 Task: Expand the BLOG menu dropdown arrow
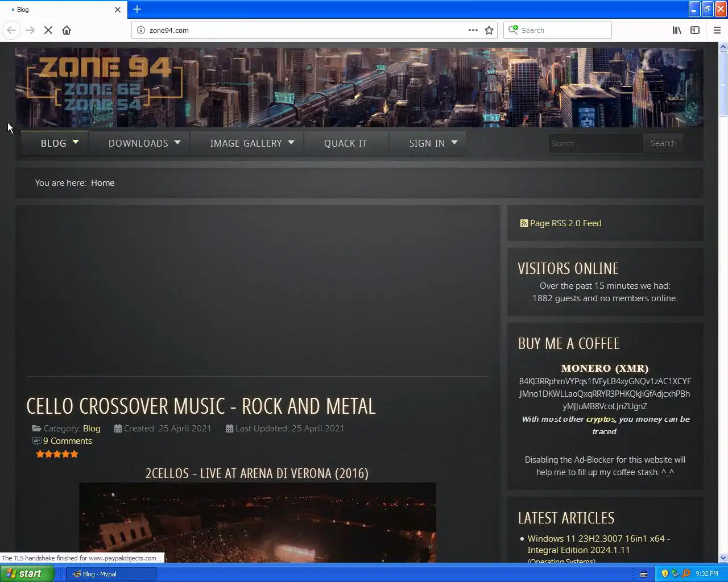pyautogui.click(x=76, y=142)
